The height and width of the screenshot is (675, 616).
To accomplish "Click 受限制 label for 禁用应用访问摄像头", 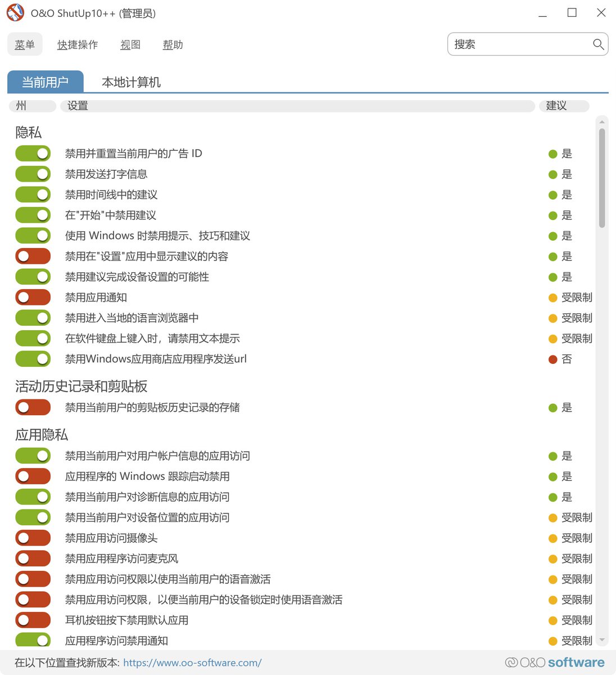I will click(x=577, y=538).
